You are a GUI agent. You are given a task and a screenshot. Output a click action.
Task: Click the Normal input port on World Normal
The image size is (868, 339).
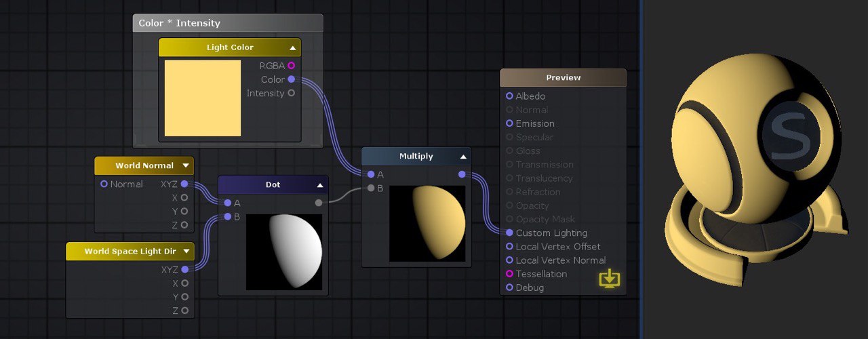coord(104,184)
